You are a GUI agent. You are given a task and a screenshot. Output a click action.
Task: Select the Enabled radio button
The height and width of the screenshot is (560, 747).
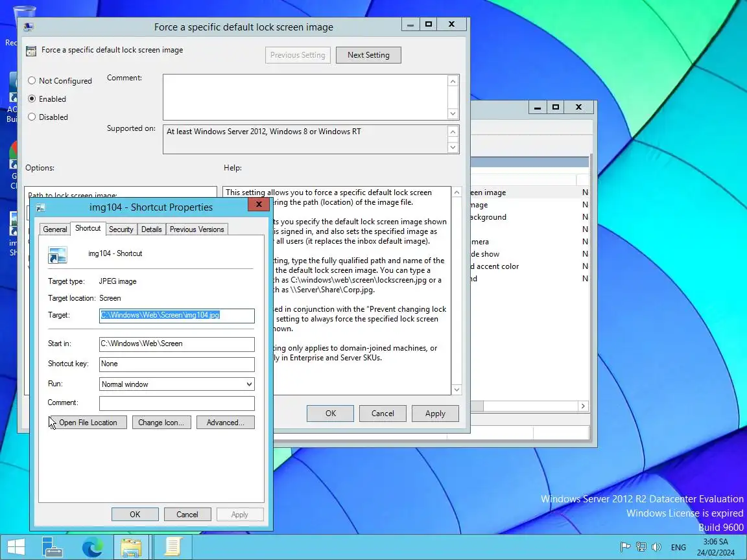point(32,99)
